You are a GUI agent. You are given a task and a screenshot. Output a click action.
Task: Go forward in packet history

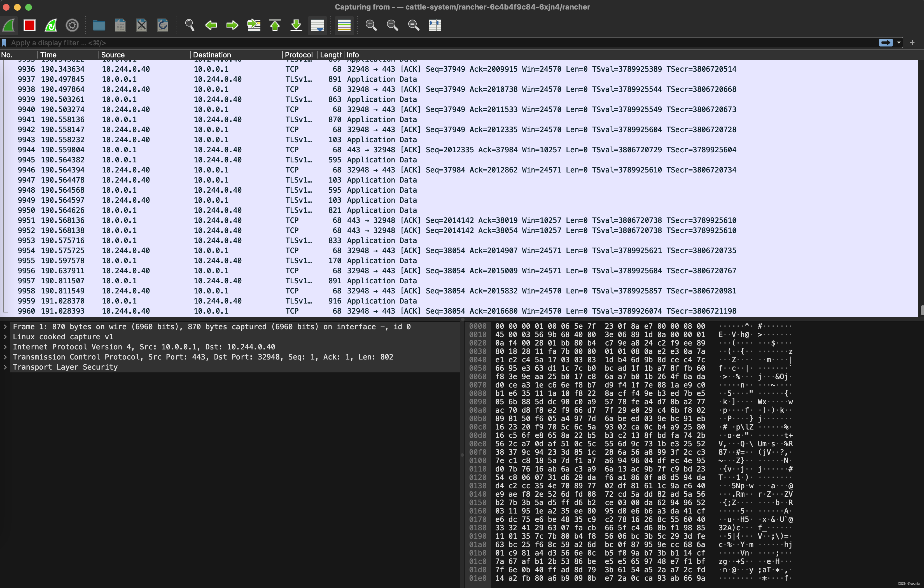click(232, 25)
